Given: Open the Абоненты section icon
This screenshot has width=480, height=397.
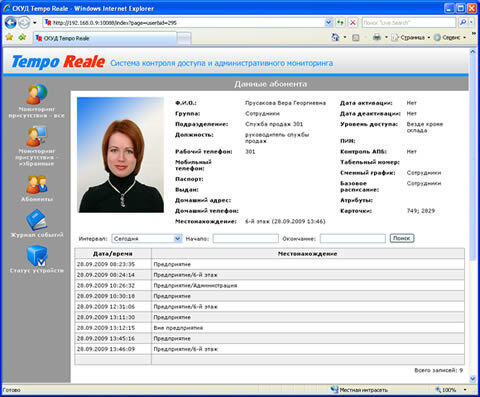Looking at the screenshot, I should [37, 184].
